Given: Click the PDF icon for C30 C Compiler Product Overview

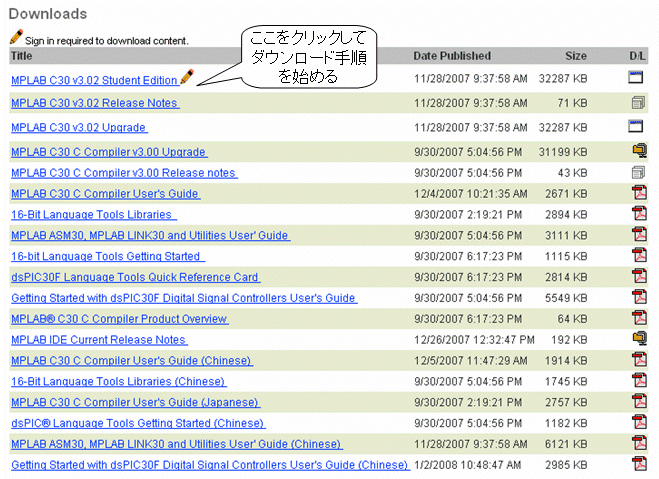Looking at the screenshot, I should coord(640,318).
